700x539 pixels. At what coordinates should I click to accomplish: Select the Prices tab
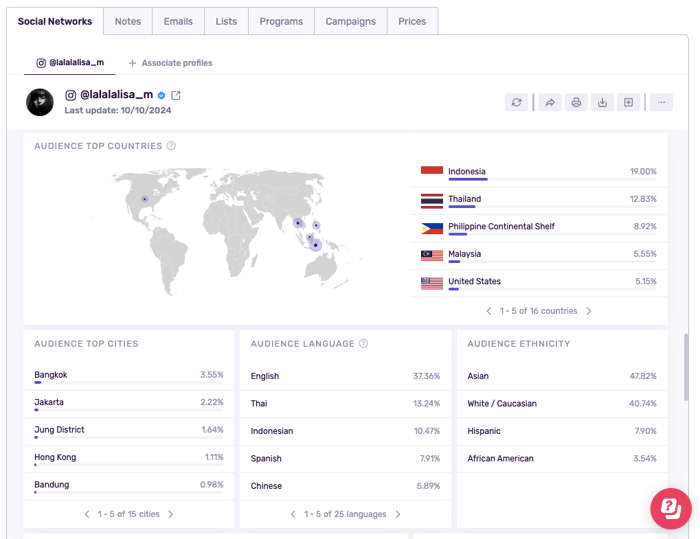coord(412,21)
